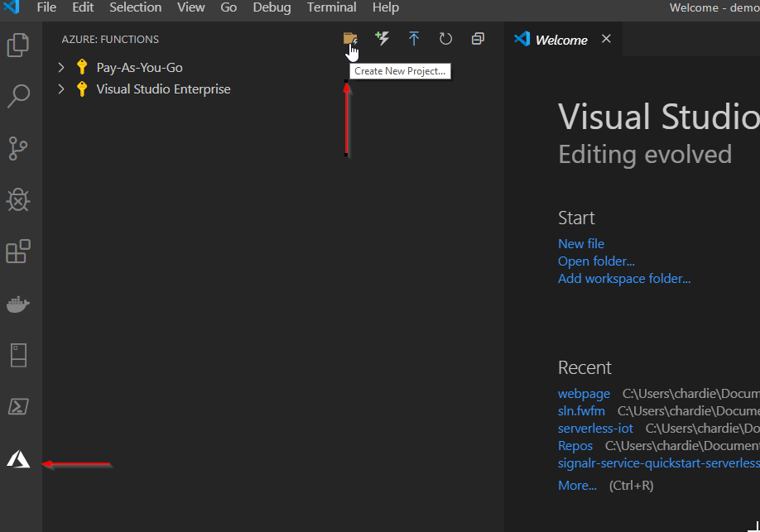Open recent folder serverless-iot
The height and width of the screenshot is (532, 760).
pos(595,429)
